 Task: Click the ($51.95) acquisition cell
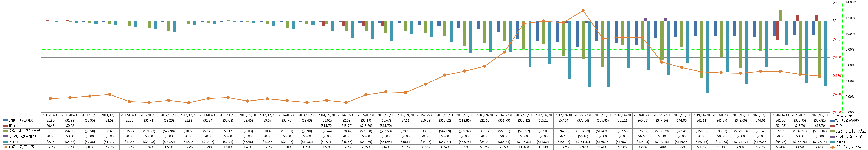[x=780, y=126]
